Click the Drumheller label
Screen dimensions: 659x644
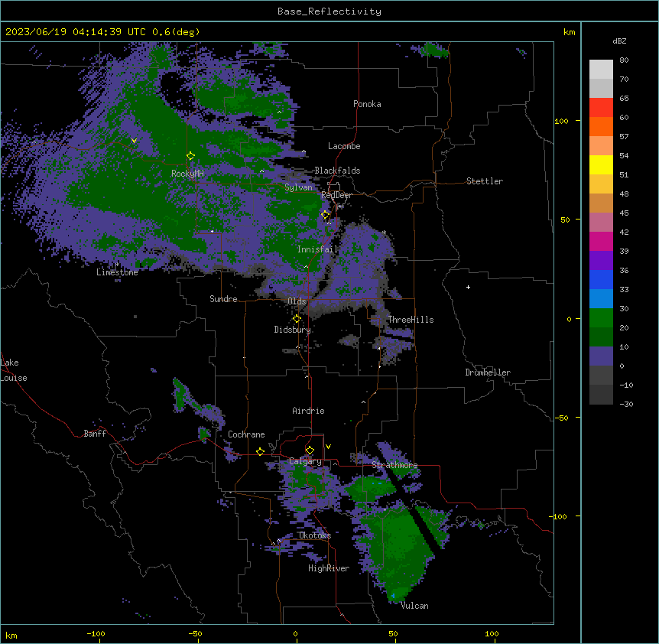[488, 372]
